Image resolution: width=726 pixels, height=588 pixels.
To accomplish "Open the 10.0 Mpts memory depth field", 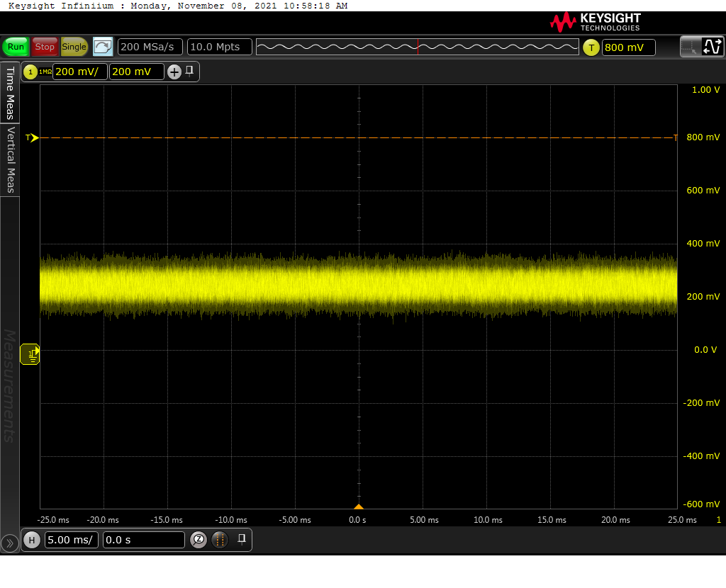I will pos(220,47).
